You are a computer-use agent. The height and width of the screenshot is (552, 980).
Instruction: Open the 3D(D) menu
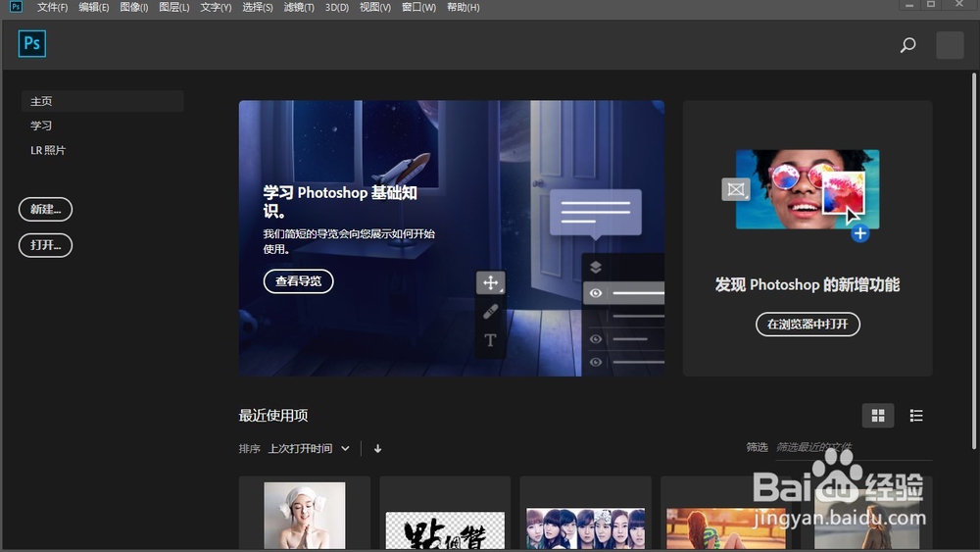pyautogui.click(x=337, y=8)
